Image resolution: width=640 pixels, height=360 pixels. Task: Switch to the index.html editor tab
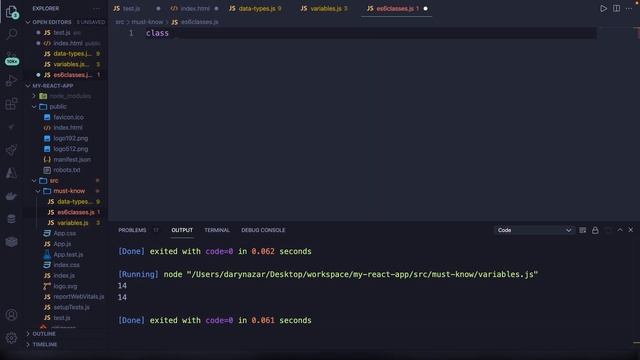[195, 9]
